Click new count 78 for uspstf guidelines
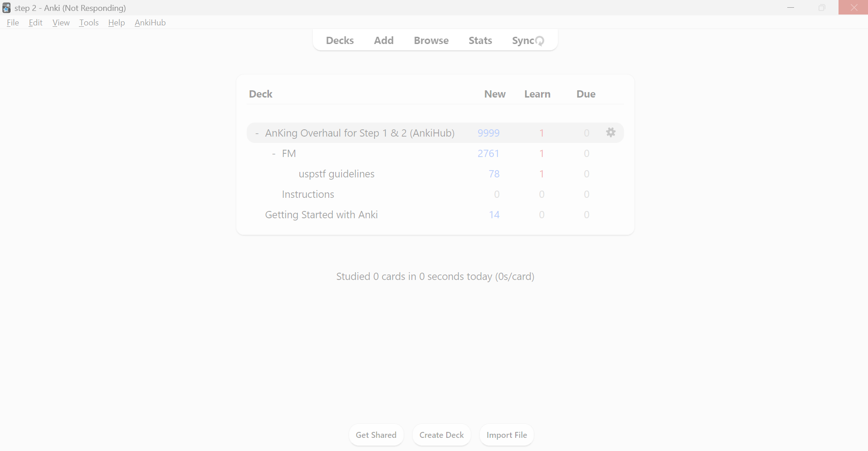Viewport: 868px width, 451px height. [494, 174]
